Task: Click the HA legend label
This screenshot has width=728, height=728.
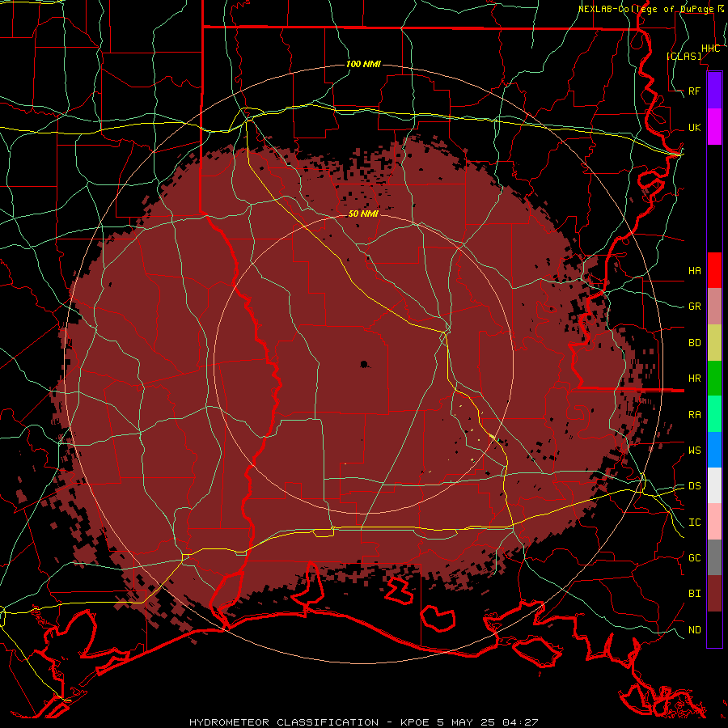Action: click(694, 270)
